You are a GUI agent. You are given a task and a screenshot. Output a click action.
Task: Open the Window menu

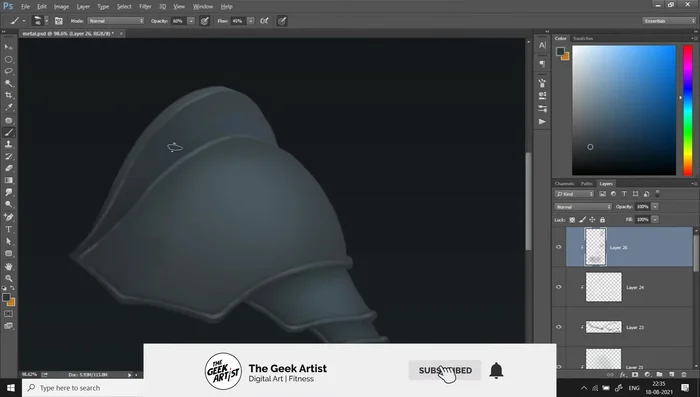pyautogui.click(x=203, y=7)
